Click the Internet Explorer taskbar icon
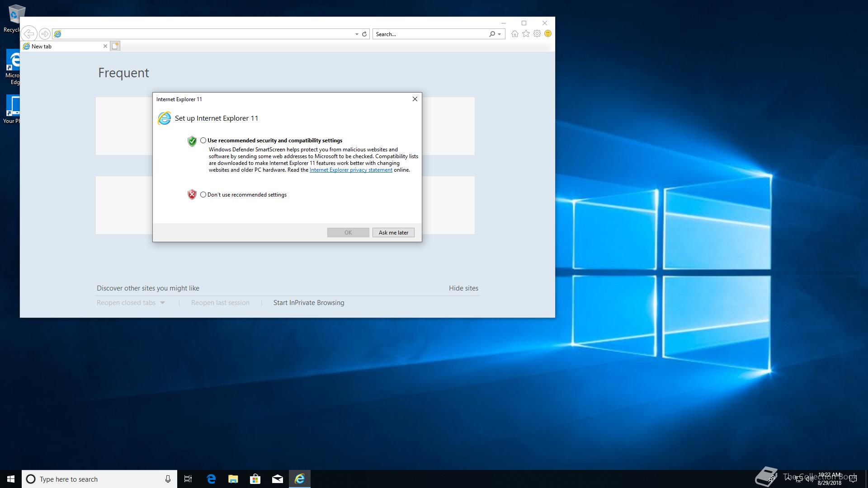This screenshot has height=488, width=868. [x=300, y=479]
